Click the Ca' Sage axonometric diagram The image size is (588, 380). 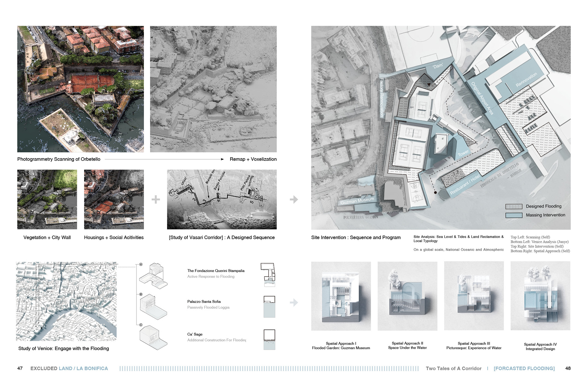153,337
